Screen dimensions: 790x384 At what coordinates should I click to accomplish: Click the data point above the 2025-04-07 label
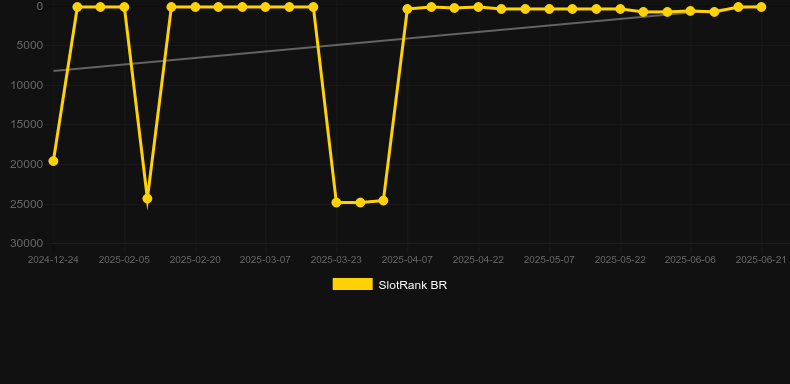click(x=407, y=9)
